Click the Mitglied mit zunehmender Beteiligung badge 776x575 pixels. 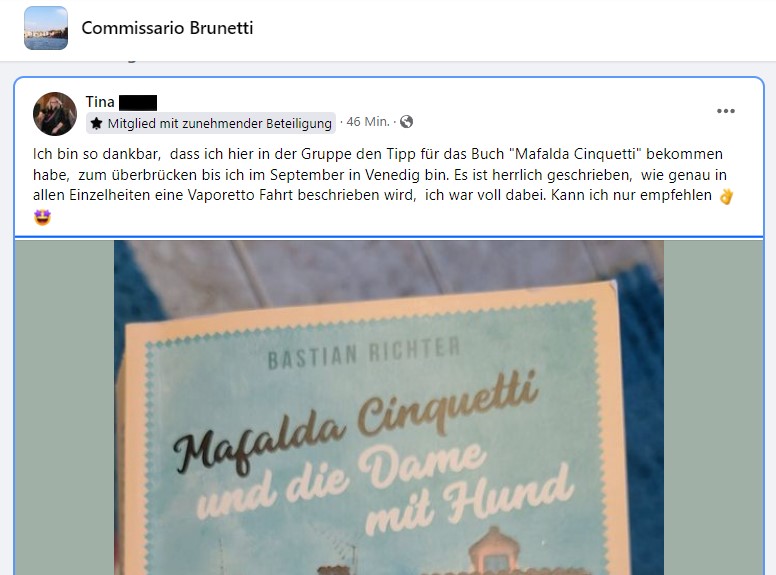coord(211,123)
